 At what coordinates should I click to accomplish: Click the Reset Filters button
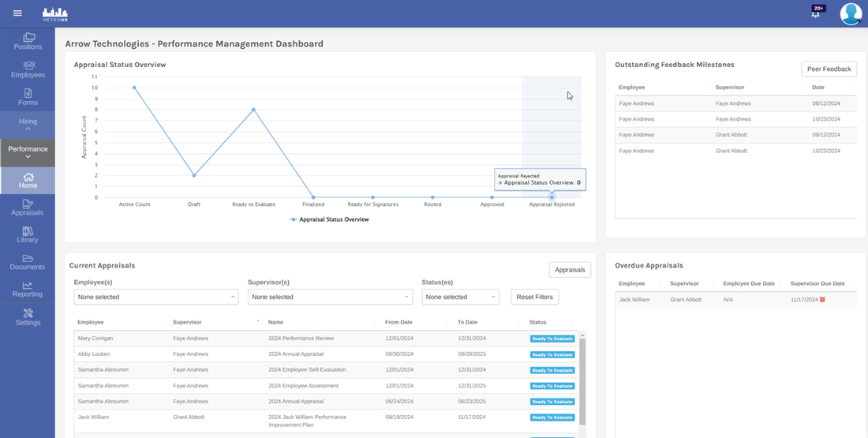click(x=535, y=297)
